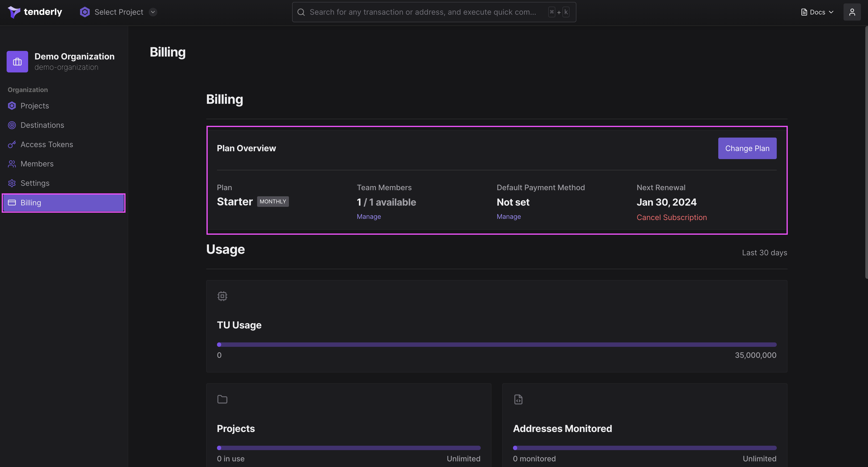Click the Change Plan button
The image size is (868, 467).
(x=747, y=148)
